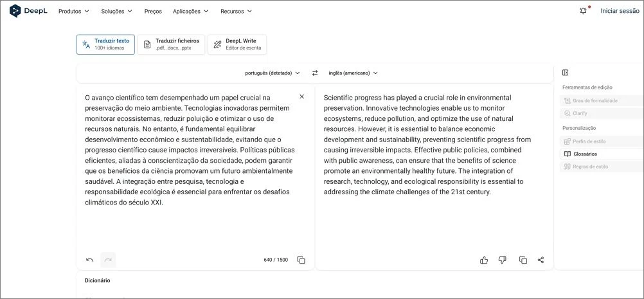The width and height of the screenshot is (644, 299).
Task: Click the swap languages arrows icon
Action: click(315, 73)
